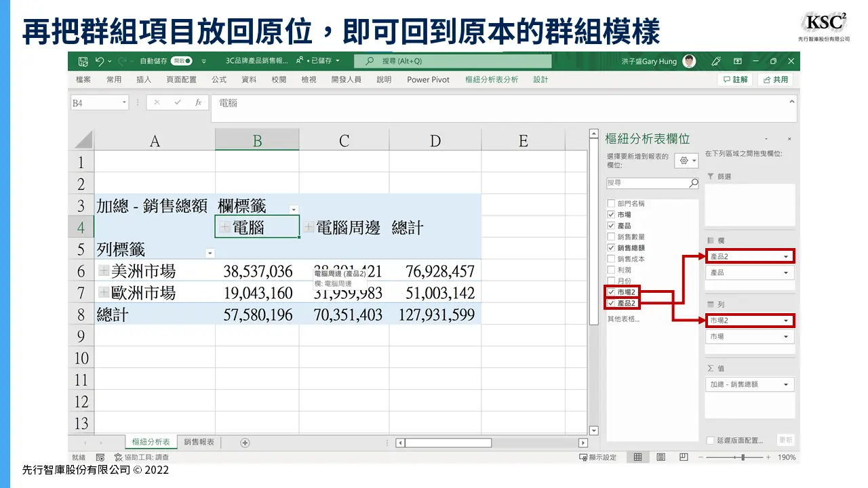
Task: Open the Quick Access Toolbar customize arrow
Action: [204, 61]
